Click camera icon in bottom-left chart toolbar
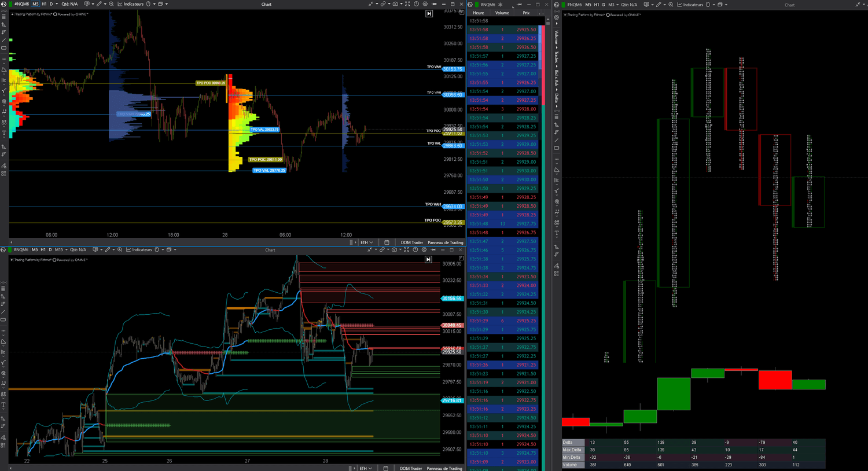Image resolution: width=868 pixels, height=471 pixels. tap(394, 250)
